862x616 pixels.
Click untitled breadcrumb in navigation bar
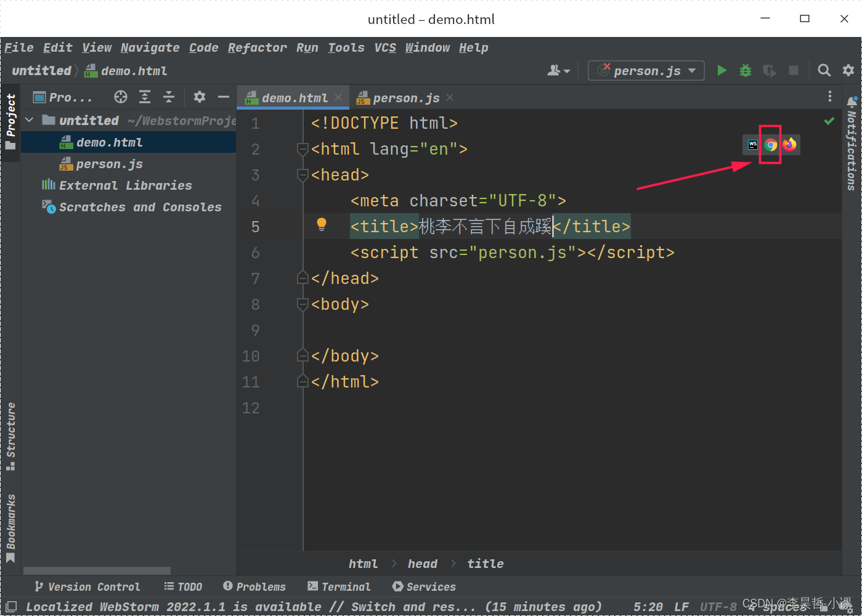(42, 71)
